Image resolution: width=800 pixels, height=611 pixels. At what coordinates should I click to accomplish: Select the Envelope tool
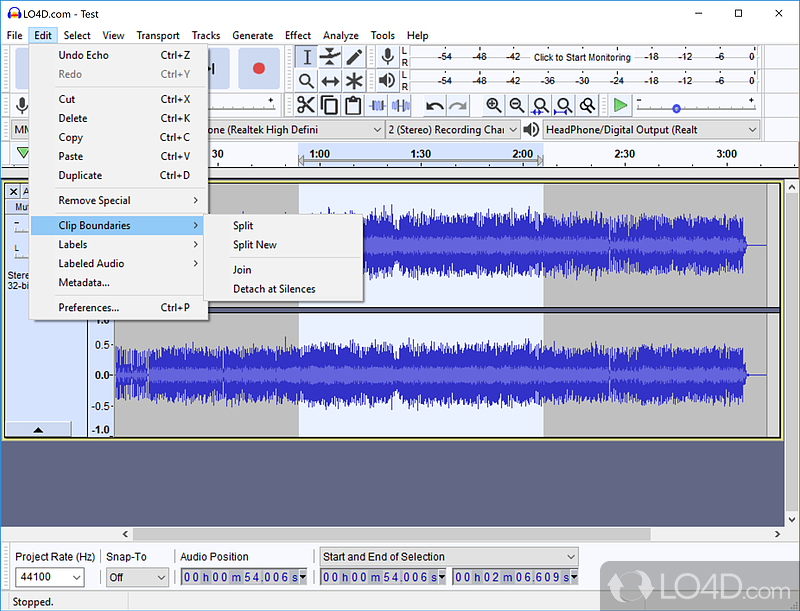pyautogui.click(x=330, y=57)
